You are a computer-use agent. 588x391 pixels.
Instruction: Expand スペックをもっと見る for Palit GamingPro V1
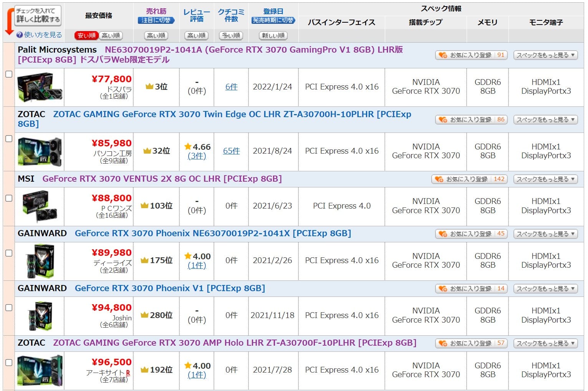[545, 55]
